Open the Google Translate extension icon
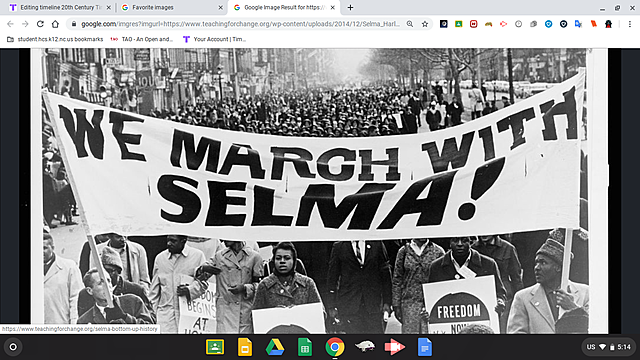 pyautogui.click(x=578, y=24)
